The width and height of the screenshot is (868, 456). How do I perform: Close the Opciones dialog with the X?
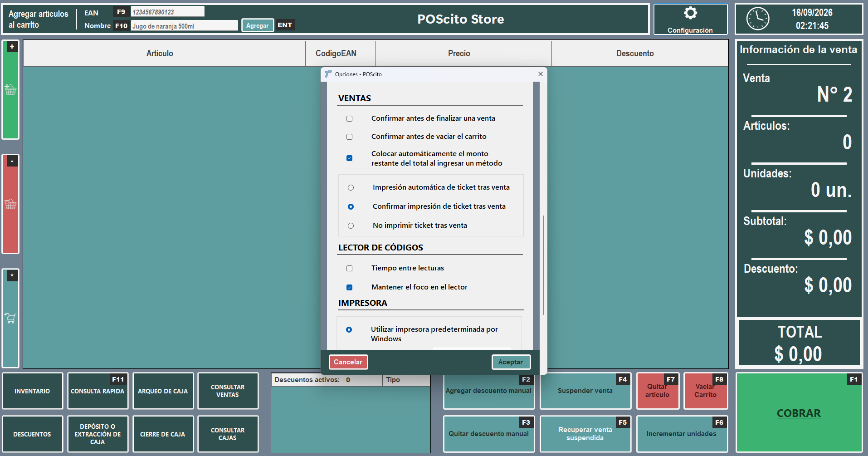540,74
